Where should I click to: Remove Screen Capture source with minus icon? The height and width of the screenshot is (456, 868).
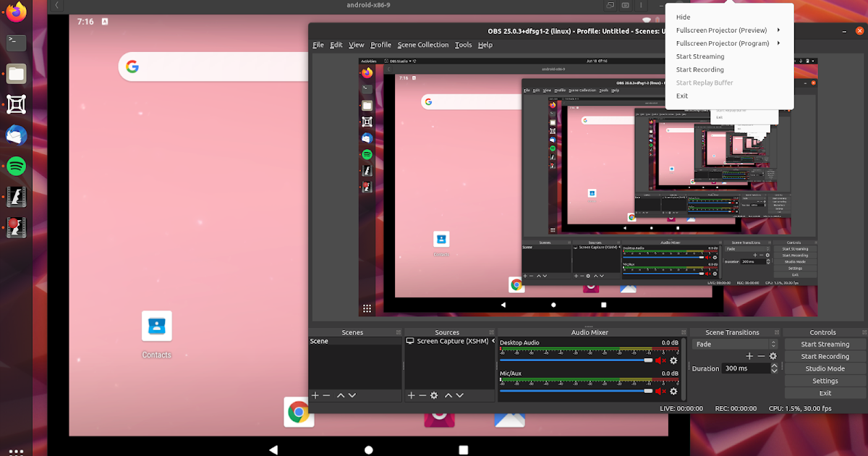coord(422,395)
